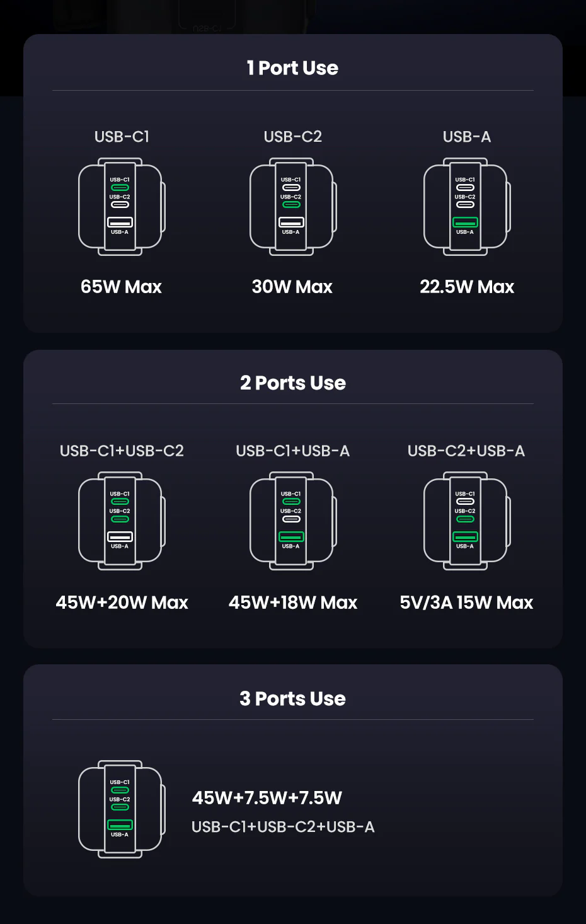This screenshot has height=924, width=586.
Task: Select the USB-A label in 1 Port Use
Action: [x=467, y=137]
